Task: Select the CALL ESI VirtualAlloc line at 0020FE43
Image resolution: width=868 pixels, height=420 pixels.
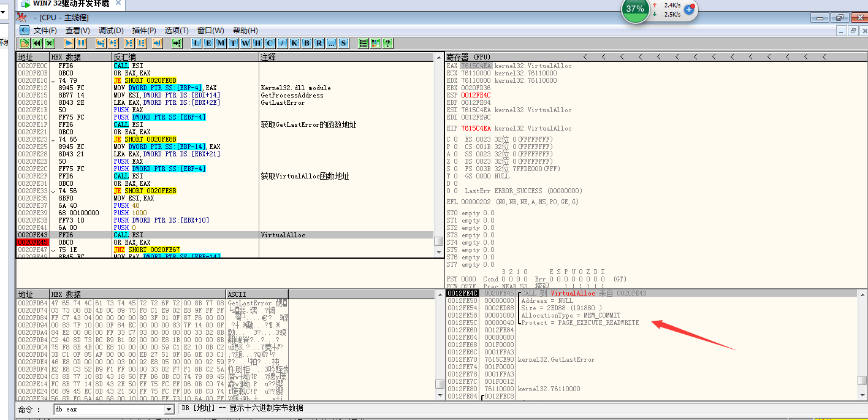Action: [x=225, y=235]
